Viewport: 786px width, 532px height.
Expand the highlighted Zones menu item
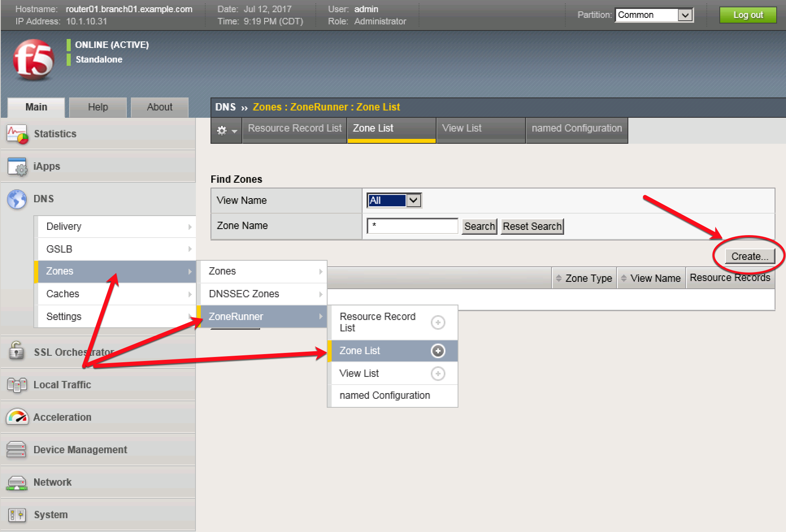[x=115, y=271]
